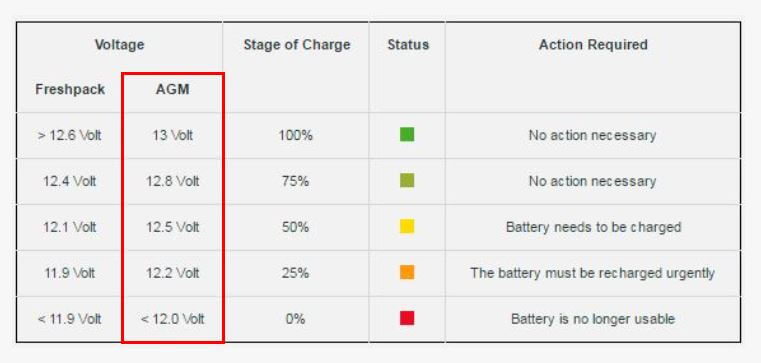Click the red 0% status square
This screenshot has height=363, width=761.
pyautogui.click(x=407, y=318)
